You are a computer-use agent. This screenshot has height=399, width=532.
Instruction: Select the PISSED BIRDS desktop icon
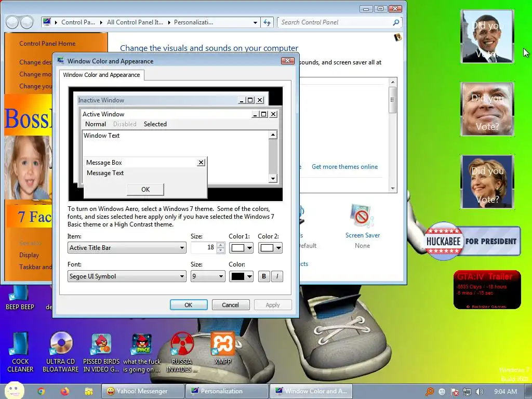tap(101, 352)
